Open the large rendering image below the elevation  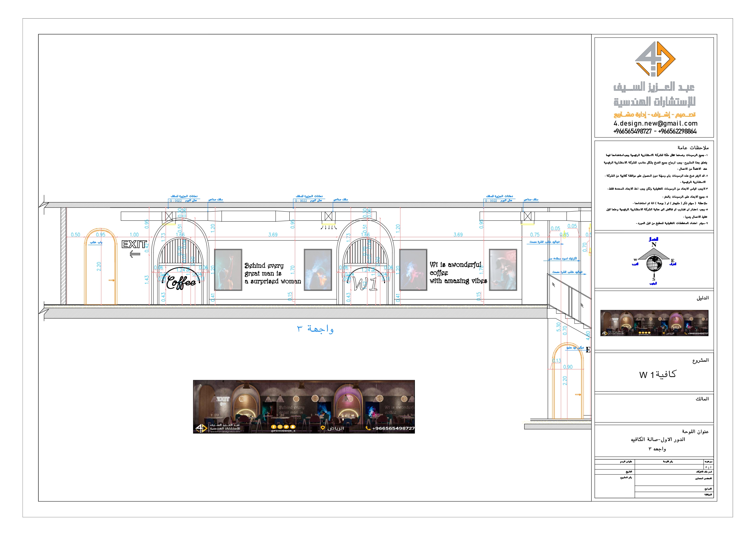pyautogui.click(x=304, y=406)
